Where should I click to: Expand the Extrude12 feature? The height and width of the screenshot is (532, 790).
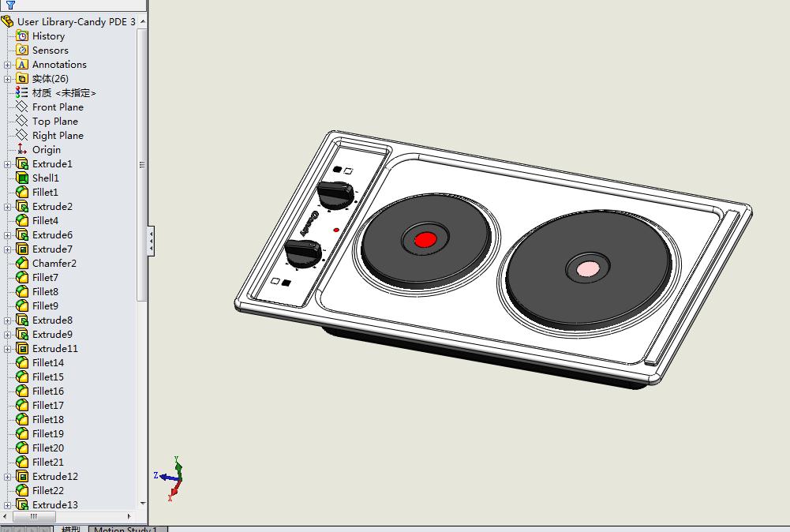coord(7,477)
